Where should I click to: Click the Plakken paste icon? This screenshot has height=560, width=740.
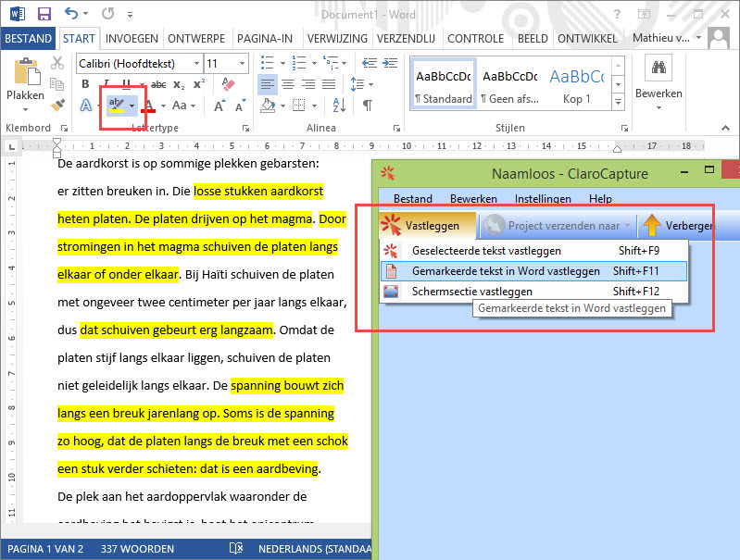(x=26, y=72)
